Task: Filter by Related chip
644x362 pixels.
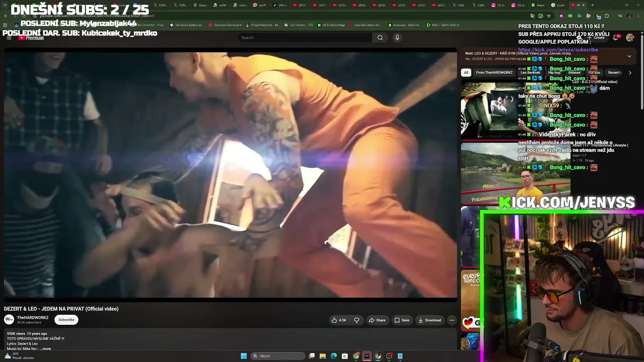Action: [574, 72]
